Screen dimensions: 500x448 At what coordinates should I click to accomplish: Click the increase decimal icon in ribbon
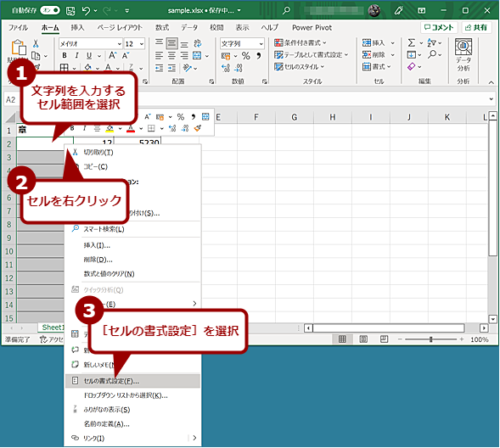point(226,68)
